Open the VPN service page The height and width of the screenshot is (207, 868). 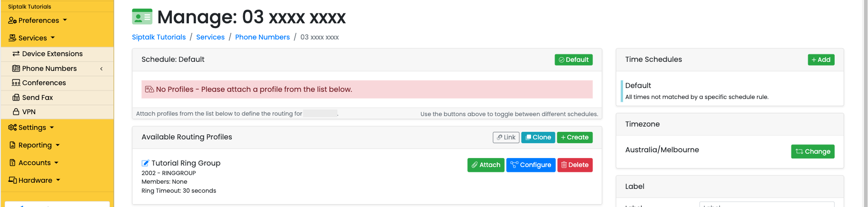point(29,112)
